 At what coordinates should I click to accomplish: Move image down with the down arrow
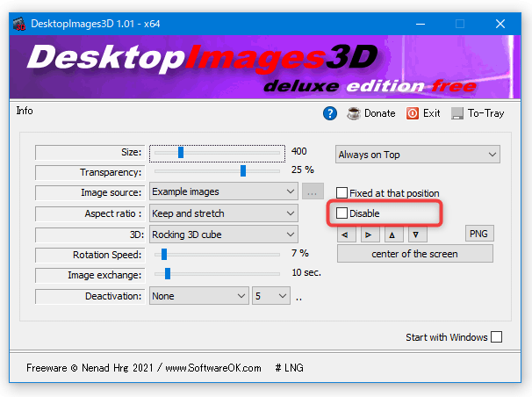point(417,235)
